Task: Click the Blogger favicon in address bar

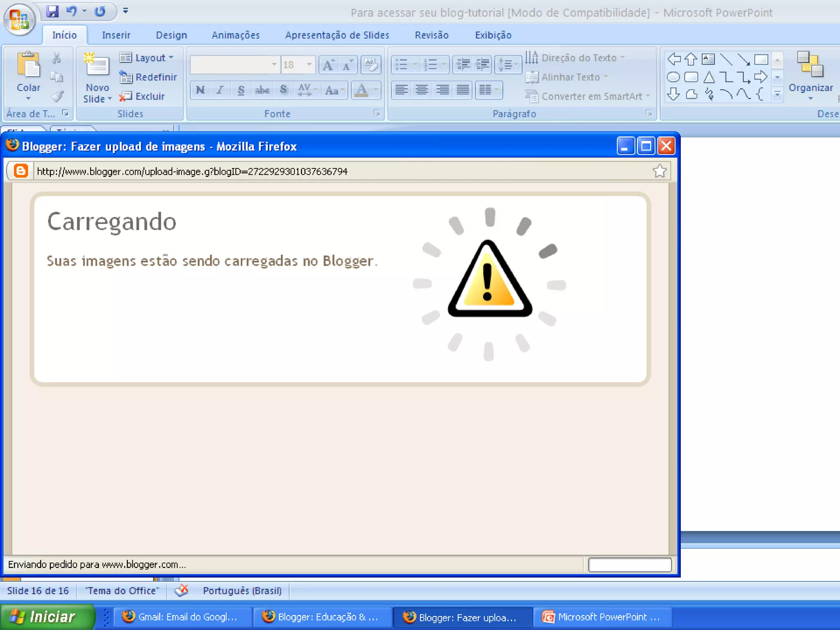Action: click(x=21, y=171)
